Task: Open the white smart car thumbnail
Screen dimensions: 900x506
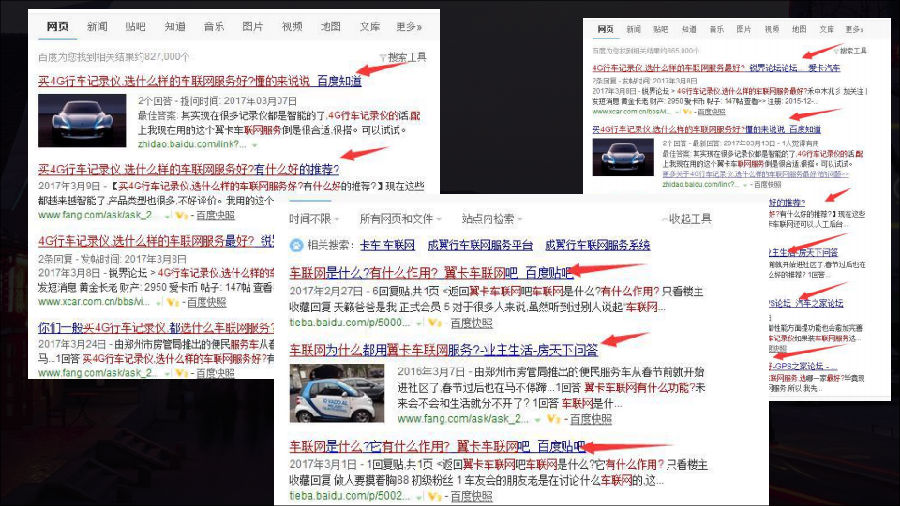Action: (x=318, y=394)
